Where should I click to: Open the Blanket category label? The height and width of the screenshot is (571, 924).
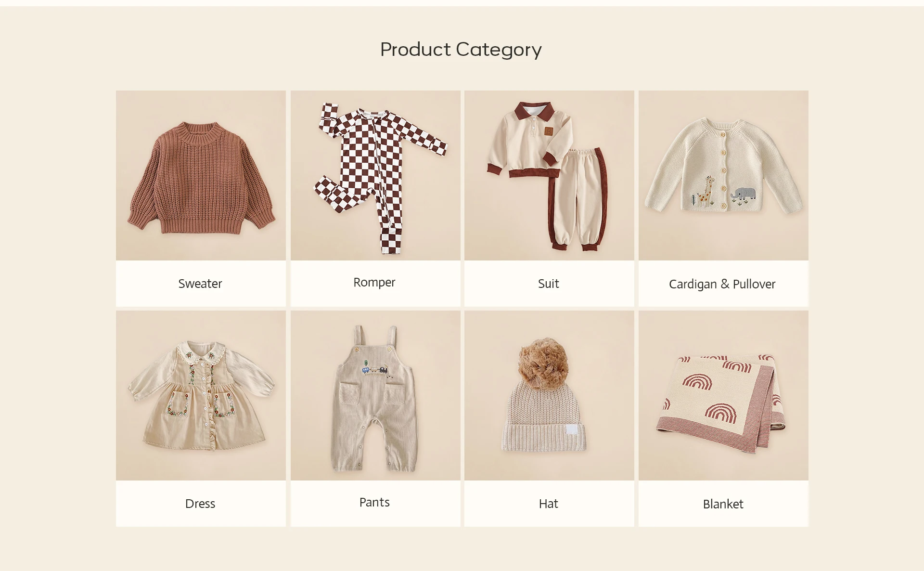click(x=723, y=504)
